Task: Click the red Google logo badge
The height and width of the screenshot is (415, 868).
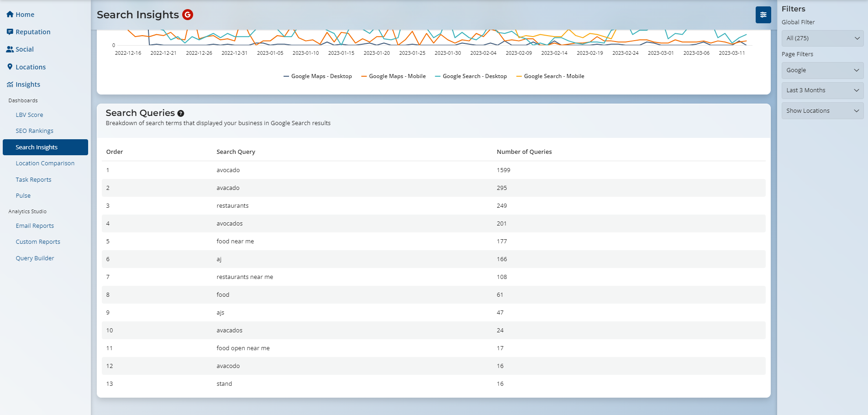Action: click(187, 15)
